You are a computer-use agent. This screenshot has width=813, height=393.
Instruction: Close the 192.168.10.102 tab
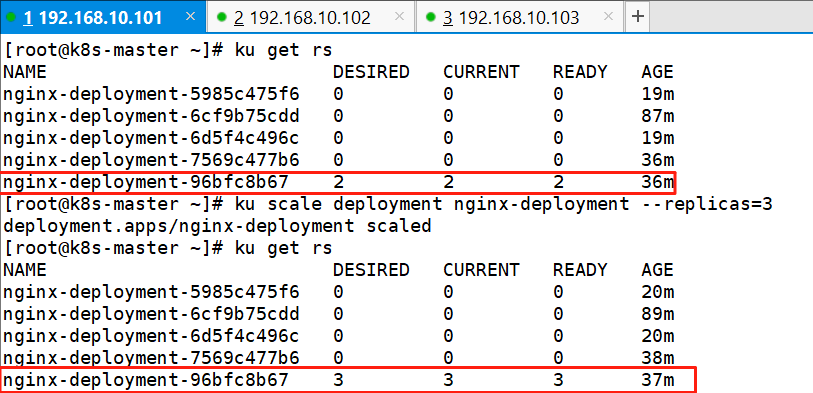pyautogui.click(x=399, y=17)
